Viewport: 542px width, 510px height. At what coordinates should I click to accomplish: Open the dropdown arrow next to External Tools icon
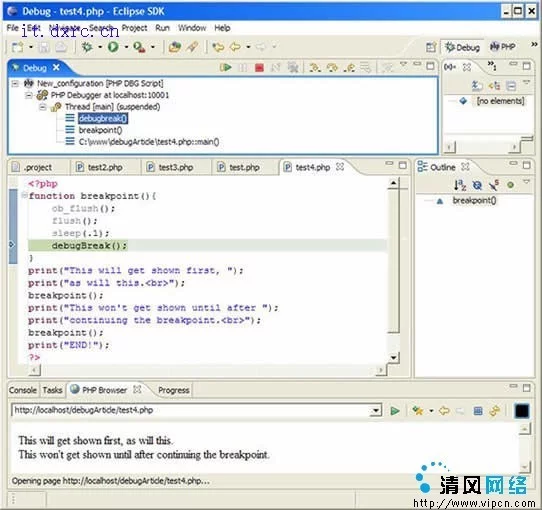pos(152,47)
